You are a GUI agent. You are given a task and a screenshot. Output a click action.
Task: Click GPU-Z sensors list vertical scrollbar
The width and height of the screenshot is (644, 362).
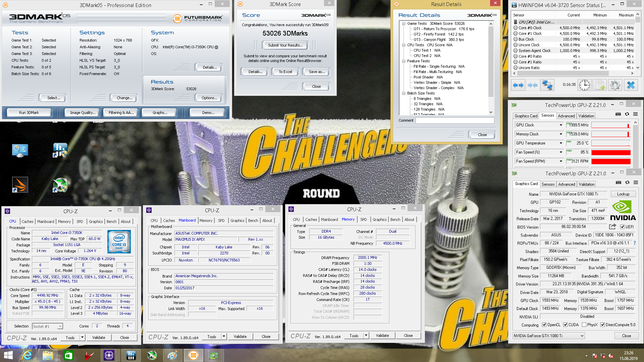[x=635, y=143]
